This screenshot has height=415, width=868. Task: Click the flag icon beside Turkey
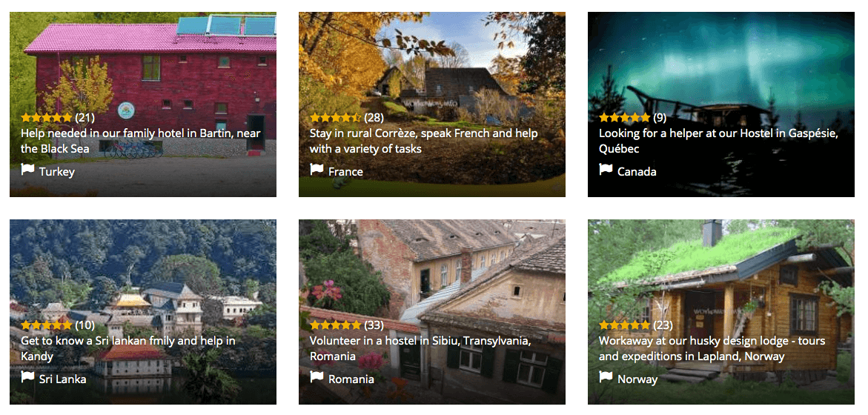coord(27,170)
